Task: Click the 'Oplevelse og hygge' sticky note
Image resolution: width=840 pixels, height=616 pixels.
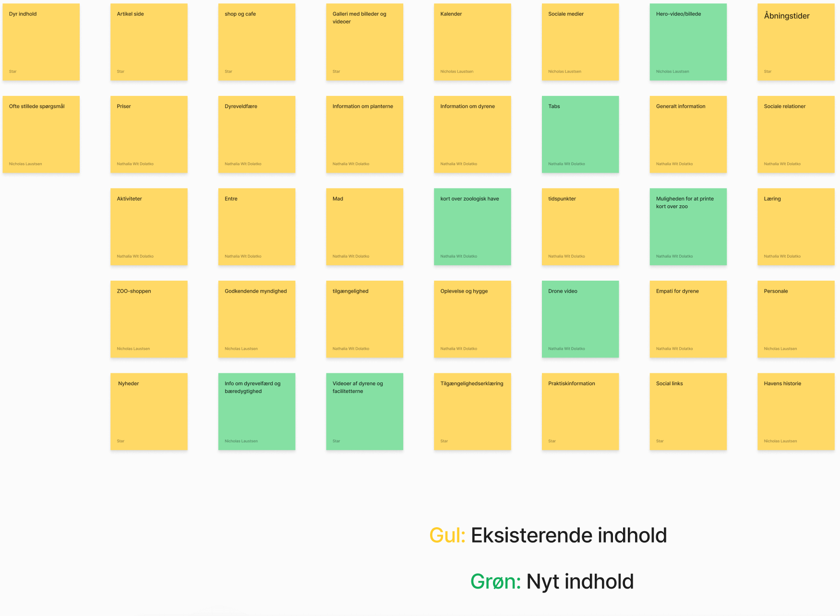Action: pyautogui.click(x=472, y=319)
